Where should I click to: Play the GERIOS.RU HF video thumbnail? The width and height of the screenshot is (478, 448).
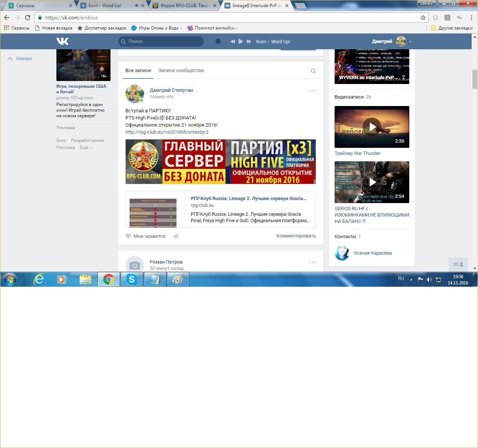(x=372, y=182)
